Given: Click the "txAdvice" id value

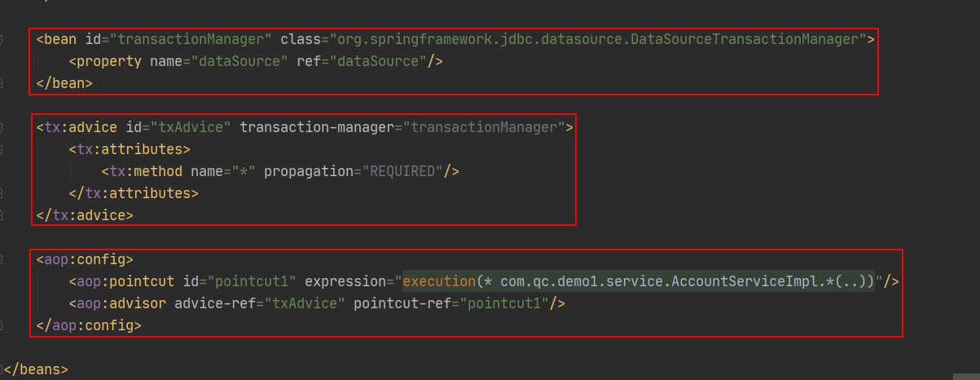Looking at the screenshot, I should point(190,128).
